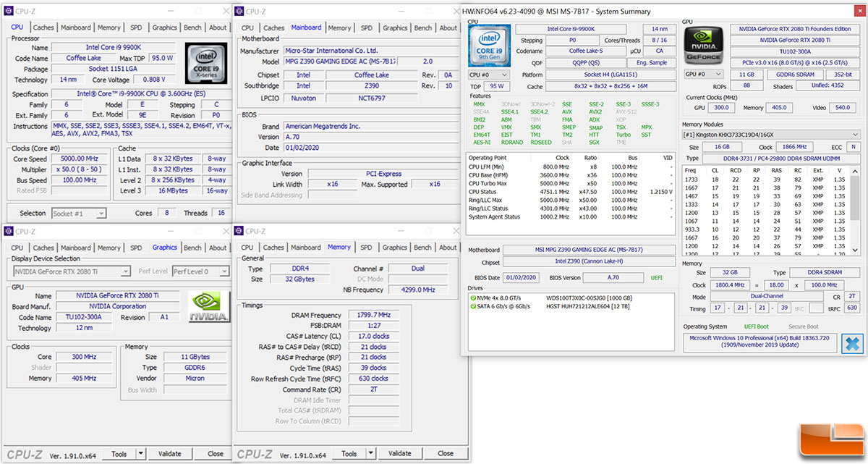Click the CPU-Z title icon of the CPU window
The height and width of the screenshot is (464, 868).
click(x=9, y=10)
